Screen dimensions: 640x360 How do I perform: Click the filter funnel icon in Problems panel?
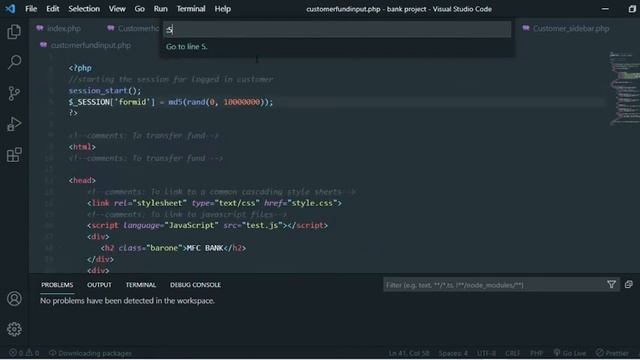(611, 284)
